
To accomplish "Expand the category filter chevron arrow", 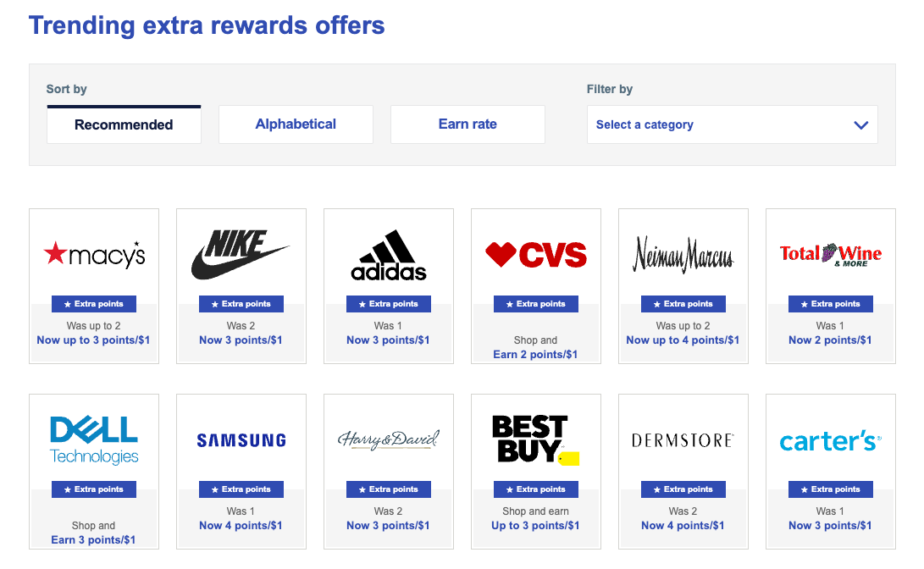I will click(861, 125).
